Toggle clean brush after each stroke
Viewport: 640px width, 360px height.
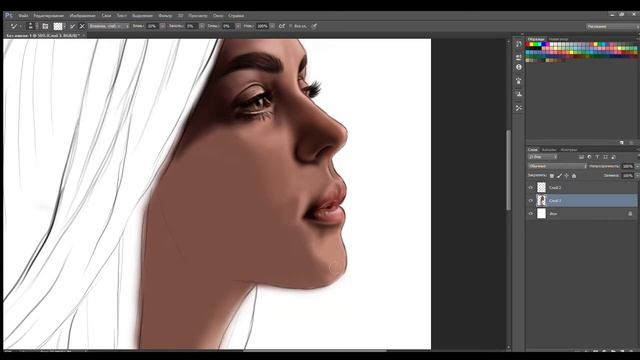pyautogui.click(x=82, y=26)
